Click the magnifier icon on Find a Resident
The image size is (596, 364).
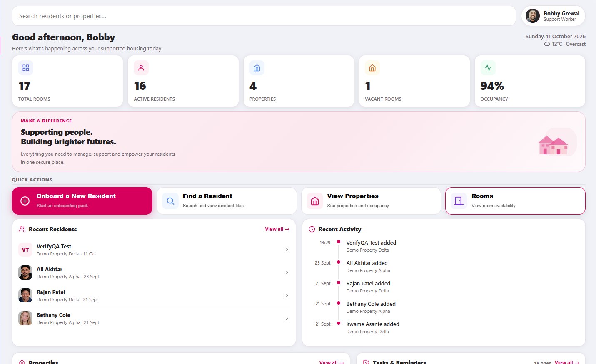coord(170,201)
